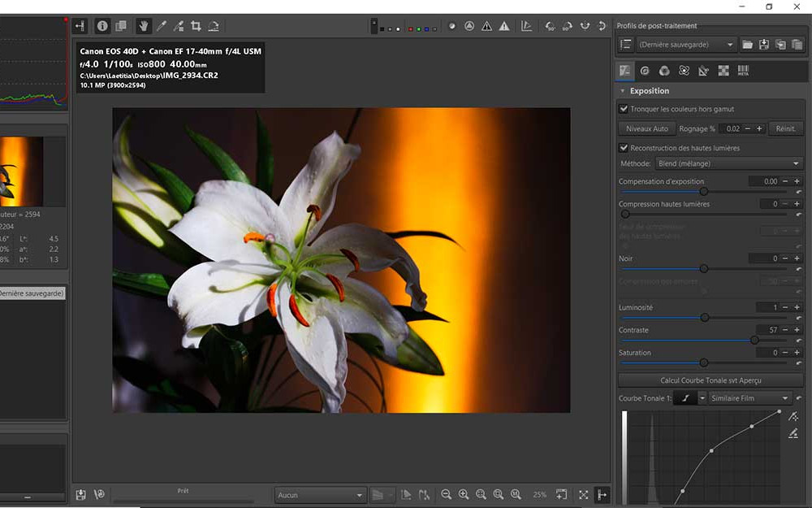Screen dimensions: 812x508
Task: Click the Saturation slider handle
Action: click(x=704, y=363)
